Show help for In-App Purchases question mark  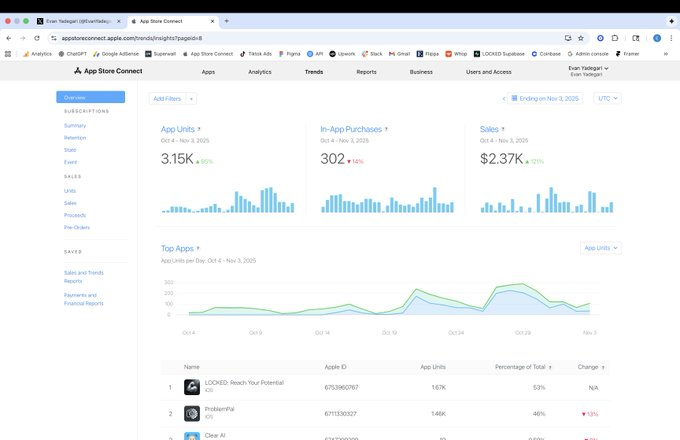[386, 129]
